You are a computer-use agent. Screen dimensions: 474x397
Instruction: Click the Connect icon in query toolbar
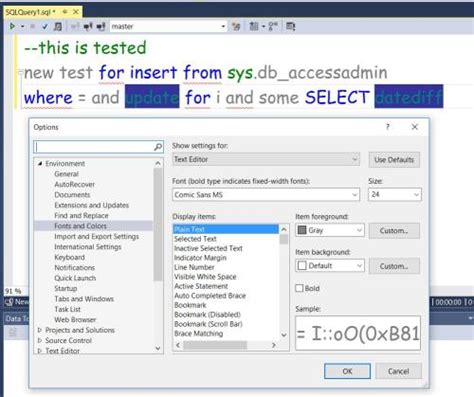[75, 26]
